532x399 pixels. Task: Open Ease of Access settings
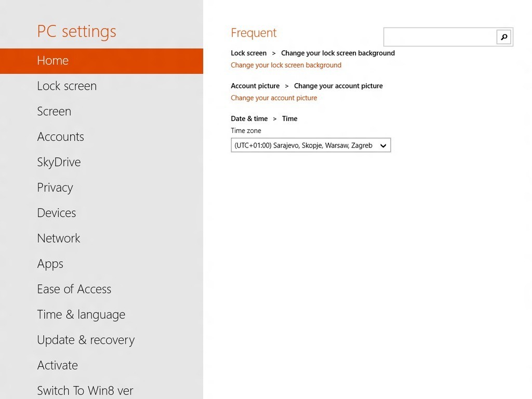74,289
